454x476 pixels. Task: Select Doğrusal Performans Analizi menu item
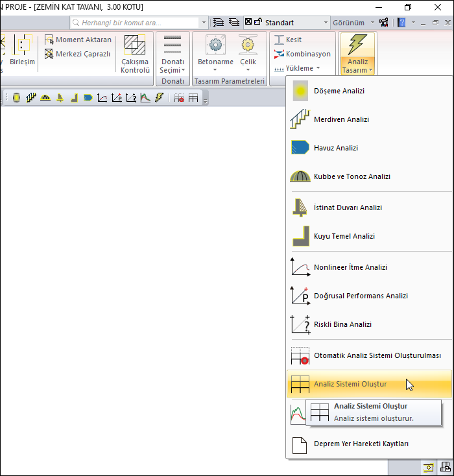pos(369,296)
